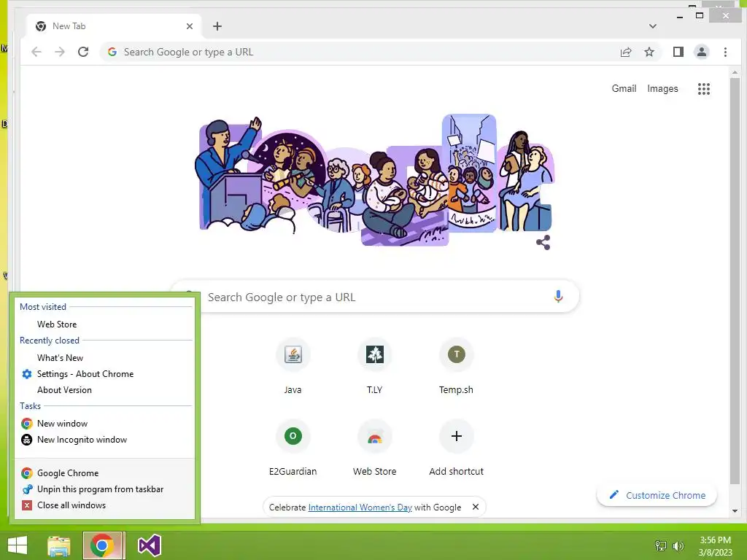747x560 pixels.
Task: Bookmark this tab with the star icon
Action: click(x=649, y=52)
